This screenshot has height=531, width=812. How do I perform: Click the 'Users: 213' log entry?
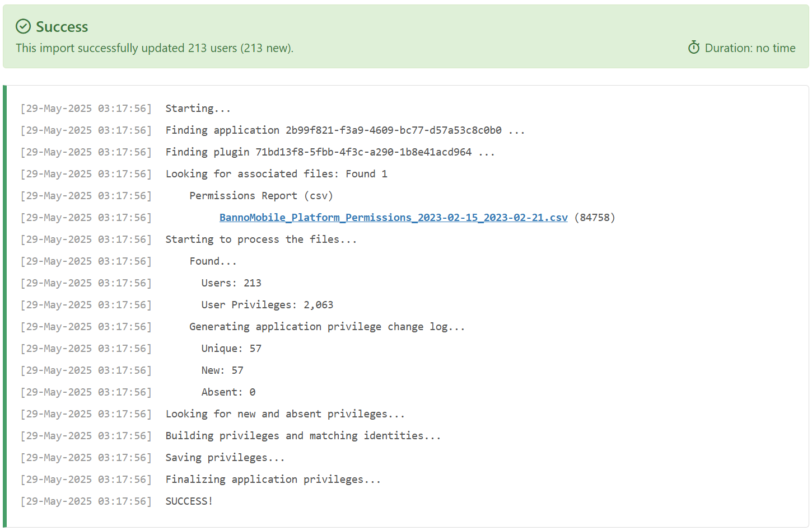pos(231,283)
